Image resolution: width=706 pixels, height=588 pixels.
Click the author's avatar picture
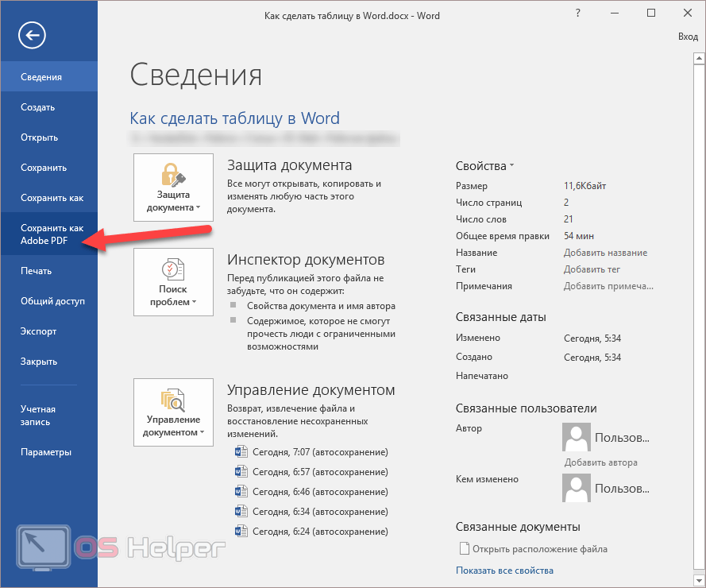click(577, 437)
